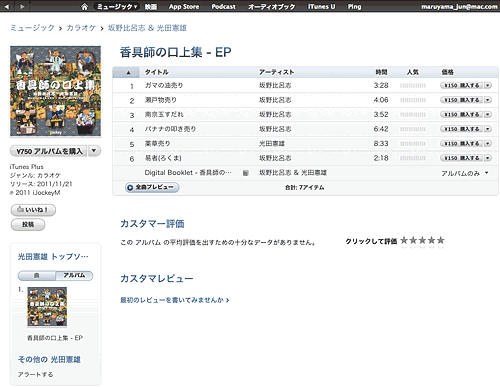The height and width of the screenshot is (387, 500).
Task: Rate album with fifth star
Action: pyautogui.click(x=440, y=240)
